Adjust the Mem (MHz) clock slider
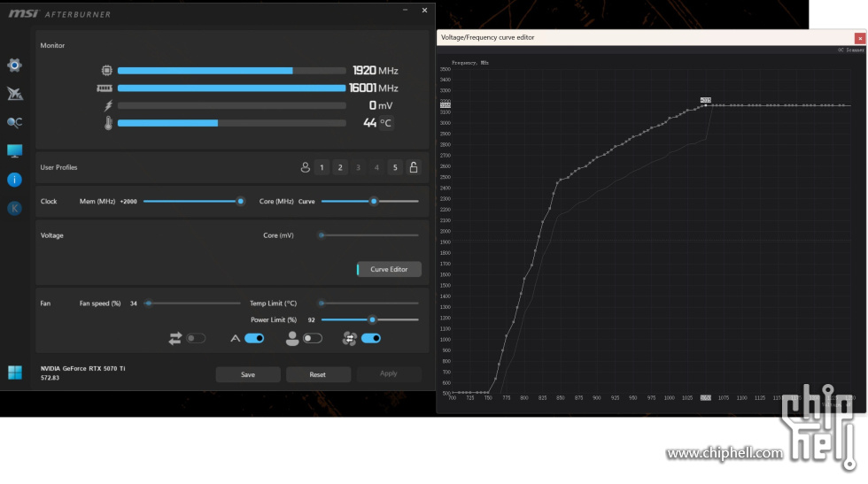This screenshot has height=484, width=868. [x=192, y=202]
